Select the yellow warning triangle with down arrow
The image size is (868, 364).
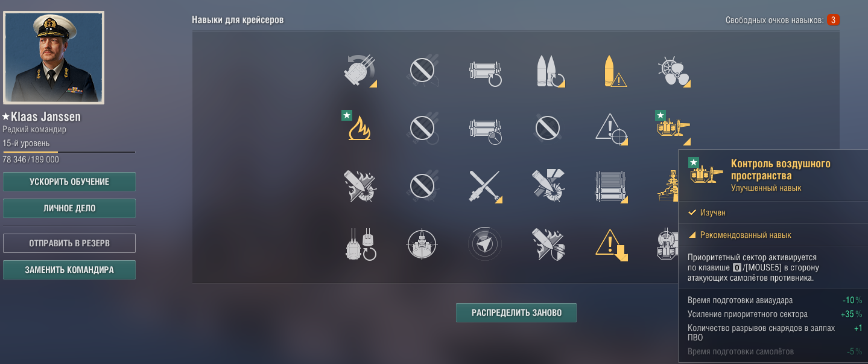pos(610,244)
